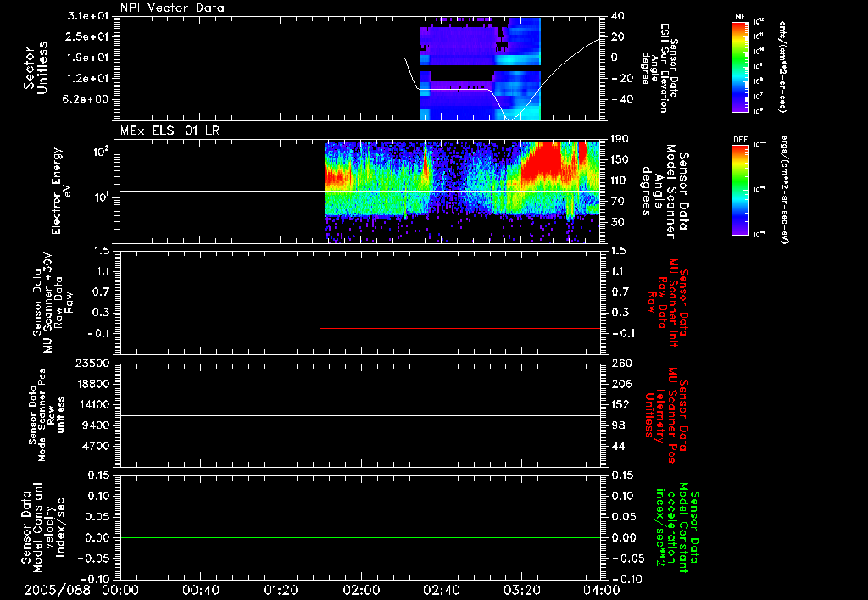Select the "ergs/(cm**2-sr-sec-eV)" units label
The width and height of the screenshot is (868, 600).
click(x=784, y=189)
